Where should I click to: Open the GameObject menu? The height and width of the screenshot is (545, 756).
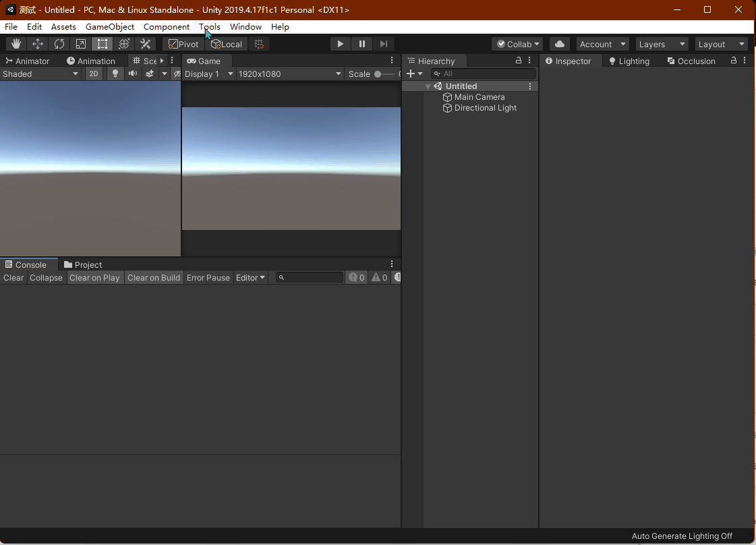point(110,26)
